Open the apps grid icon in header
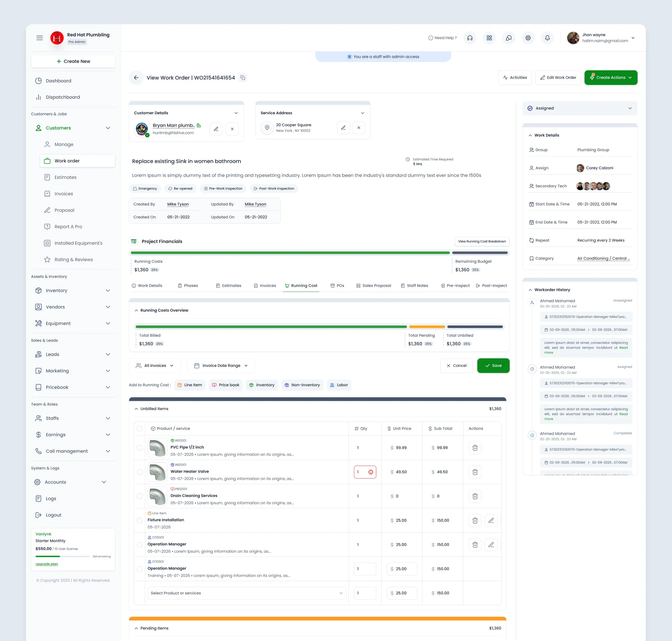672x641 pixels. (x=489, y=38)
